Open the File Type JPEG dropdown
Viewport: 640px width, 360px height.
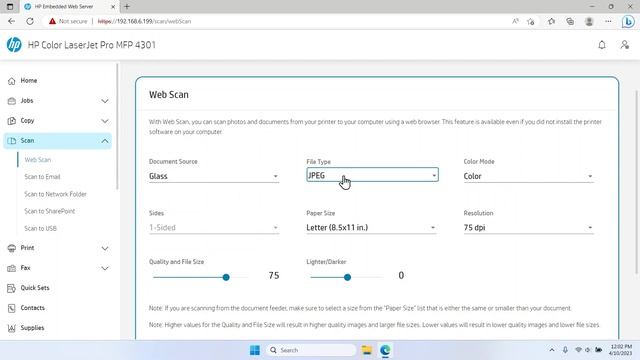tap(372, 175)
